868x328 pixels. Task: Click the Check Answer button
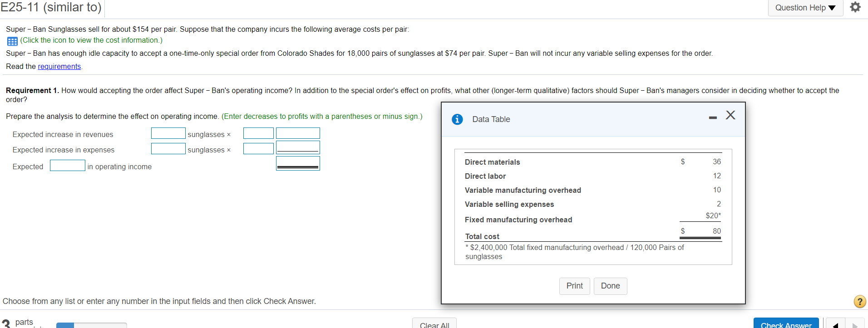[x=786, y=324]
